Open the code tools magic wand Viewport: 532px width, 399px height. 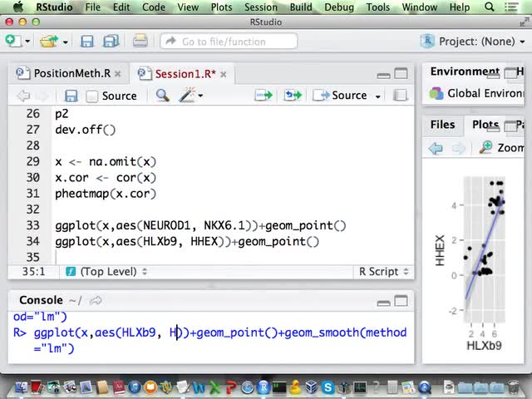pos(187,95)
